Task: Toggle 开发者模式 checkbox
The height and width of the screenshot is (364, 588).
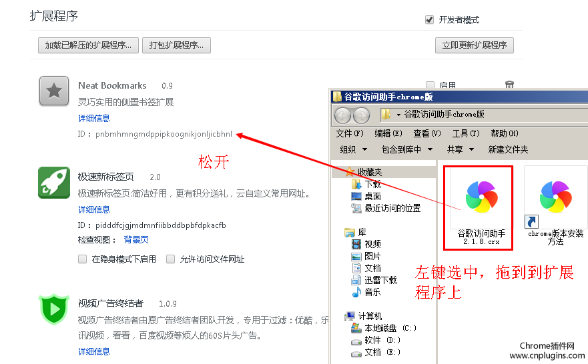Action: tap(429, 19)
